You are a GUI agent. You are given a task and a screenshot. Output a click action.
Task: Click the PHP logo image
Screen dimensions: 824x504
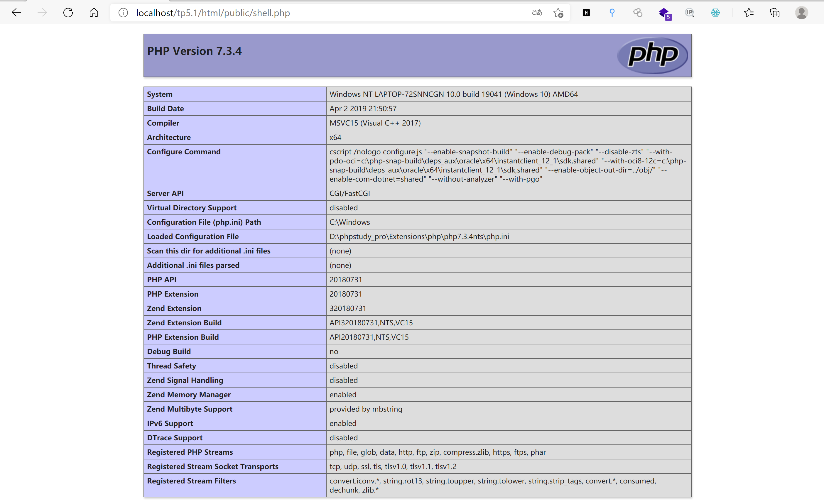[x=652, y=55]
